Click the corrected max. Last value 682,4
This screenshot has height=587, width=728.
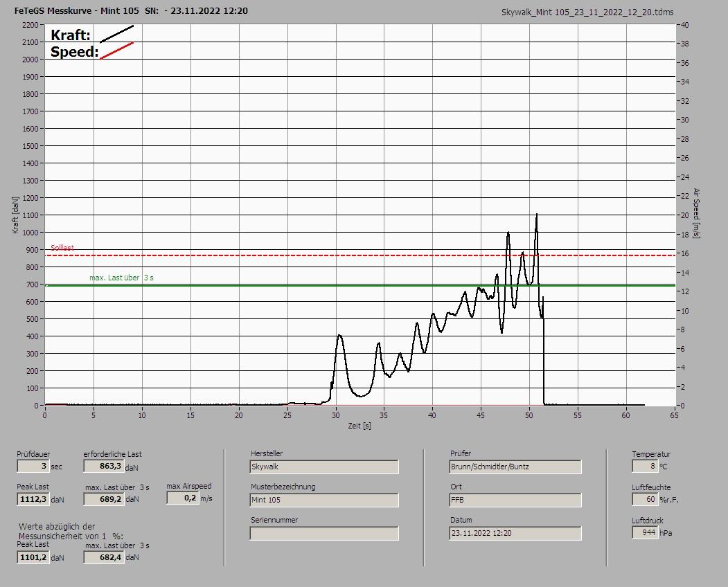(104, 557)
